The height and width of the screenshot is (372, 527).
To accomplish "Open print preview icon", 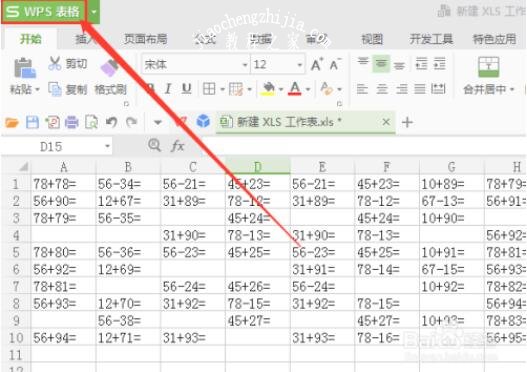I will pyautogui.click(x=91, y=122).
